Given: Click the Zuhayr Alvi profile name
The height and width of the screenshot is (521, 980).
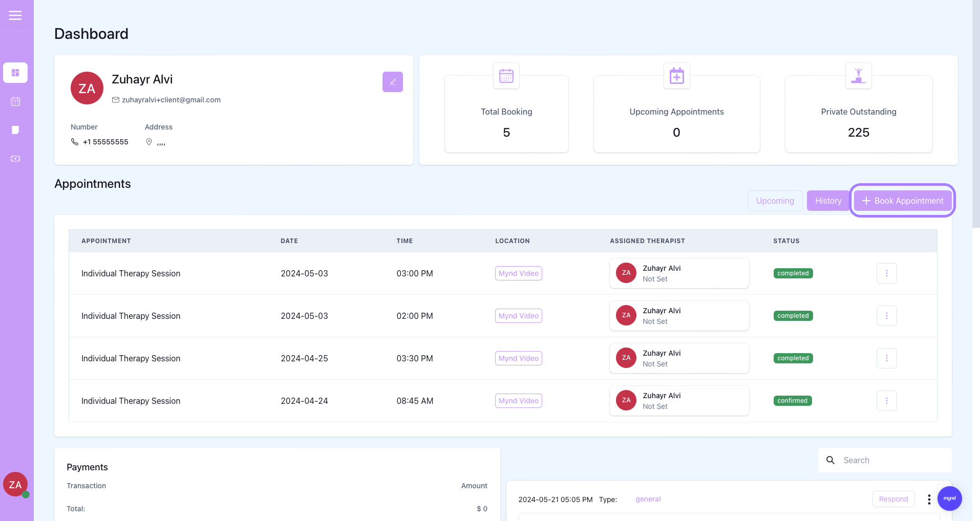Looking at the screenshot, I should click(142, 79).
